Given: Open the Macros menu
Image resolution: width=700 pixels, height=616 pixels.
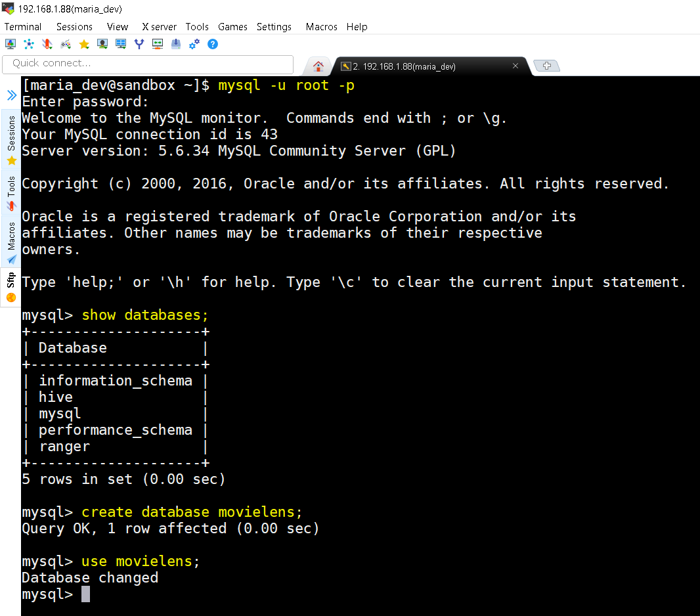Looking at the screenshot, I should click(321, 27).
